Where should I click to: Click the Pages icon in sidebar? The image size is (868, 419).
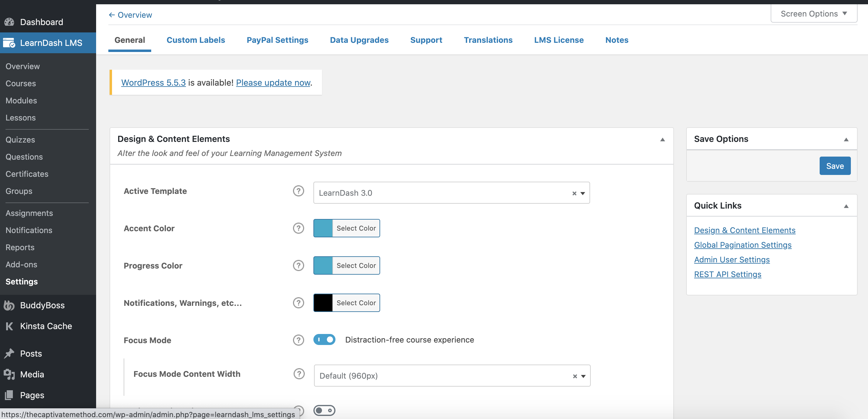coord(9,395)
